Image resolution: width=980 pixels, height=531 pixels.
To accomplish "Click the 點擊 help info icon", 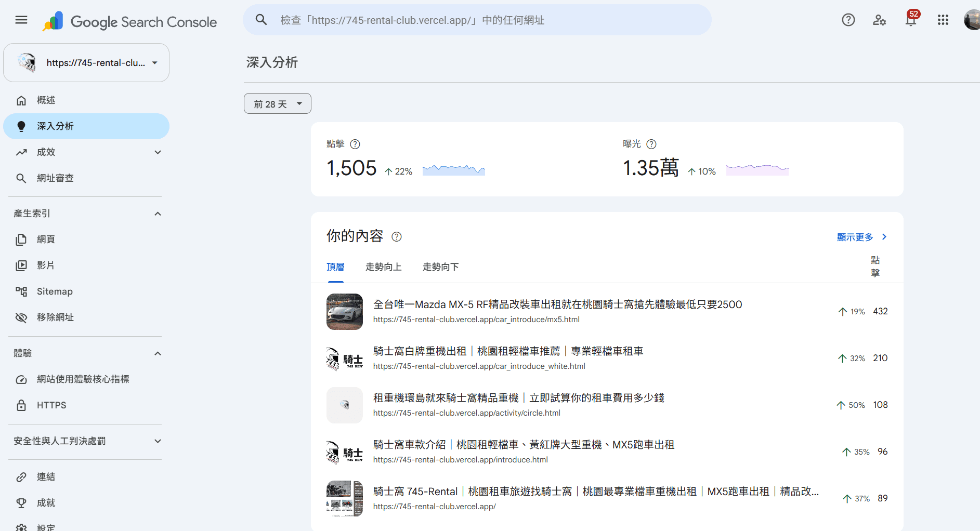I will click(x=355, y=144).
